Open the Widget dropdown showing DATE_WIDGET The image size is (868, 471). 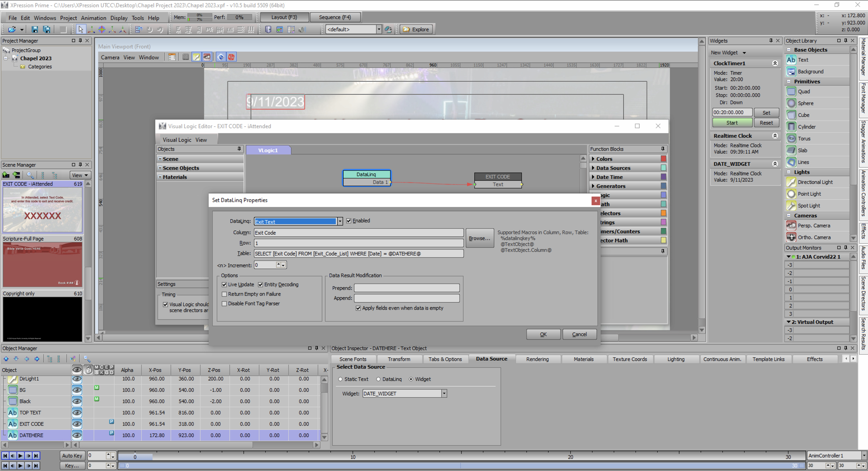click(x=444, y=393)
